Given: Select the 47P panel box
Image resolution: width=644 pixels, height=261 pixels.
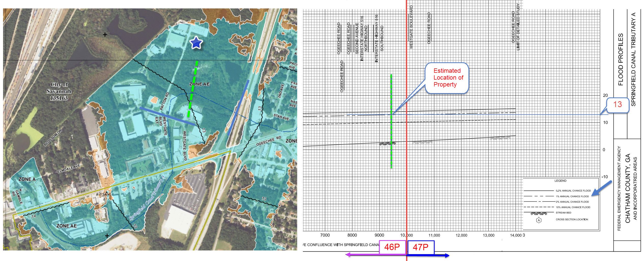Looking at the screenshot, I should [420, 247].
